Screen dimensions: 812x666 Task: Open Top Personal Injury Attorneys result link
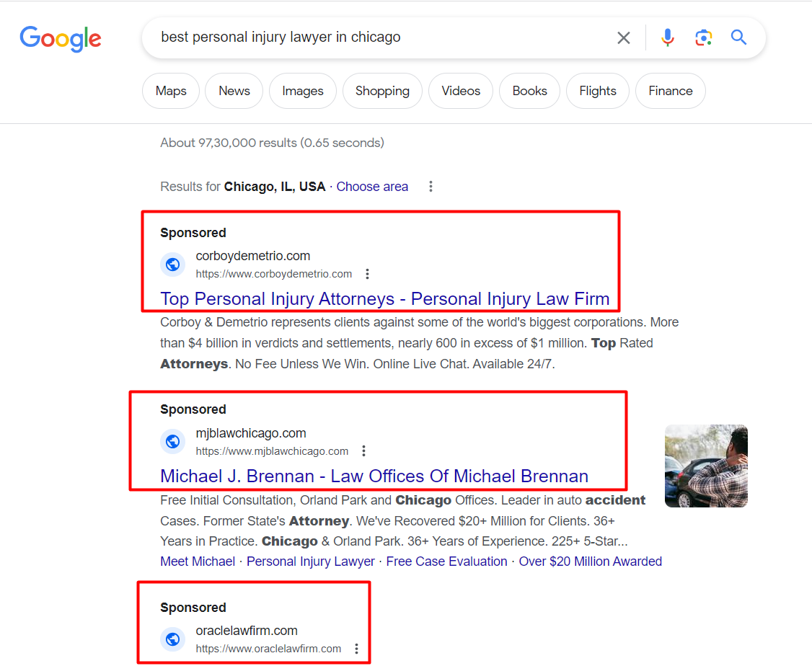(385, 298)
